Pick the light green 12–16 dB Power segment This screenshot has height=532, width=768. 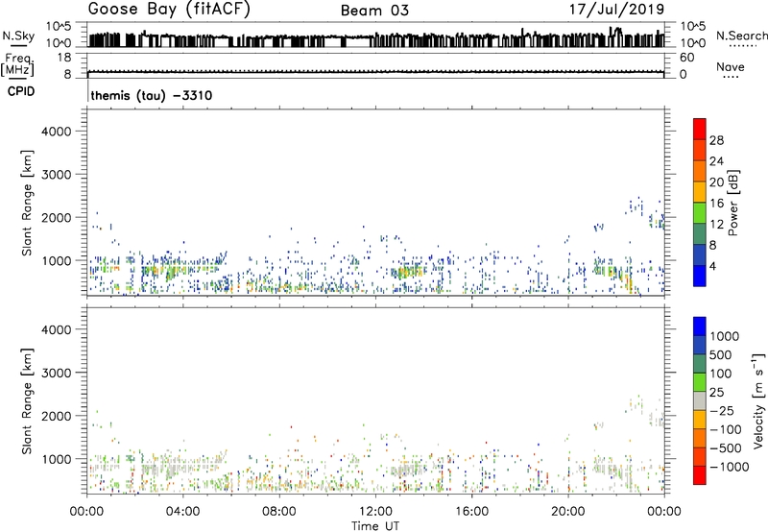click(x=700, y=213)
